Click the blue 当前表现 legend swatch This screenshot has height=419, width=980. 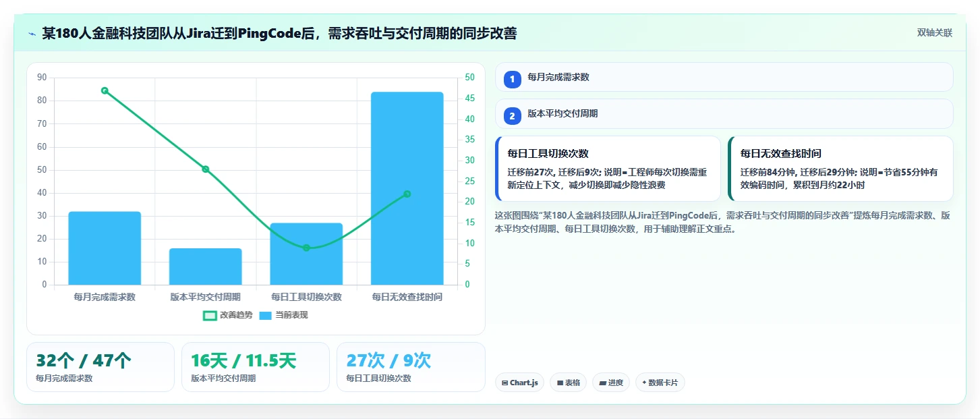(x=266, y=315)
